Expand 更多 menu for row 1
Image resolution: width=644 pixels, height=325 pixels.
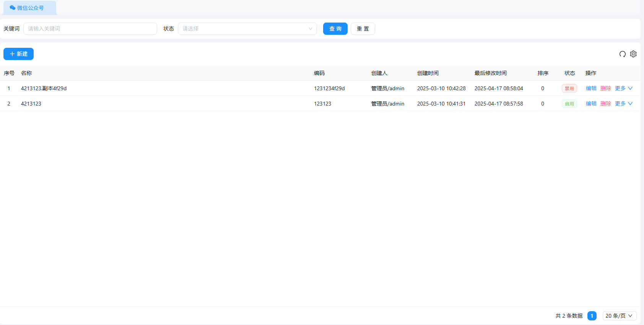(x=623, y=88)
